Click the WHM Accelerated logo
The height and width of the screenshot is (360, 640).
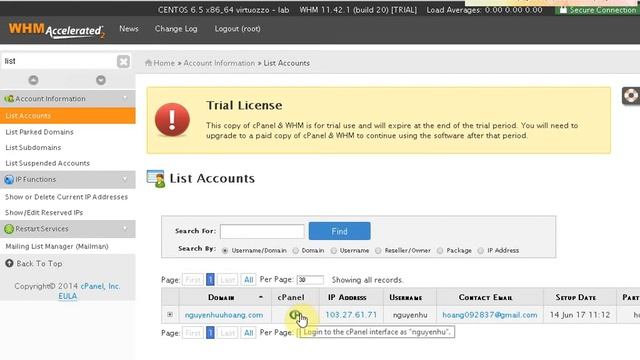click(x=56, y=31)
